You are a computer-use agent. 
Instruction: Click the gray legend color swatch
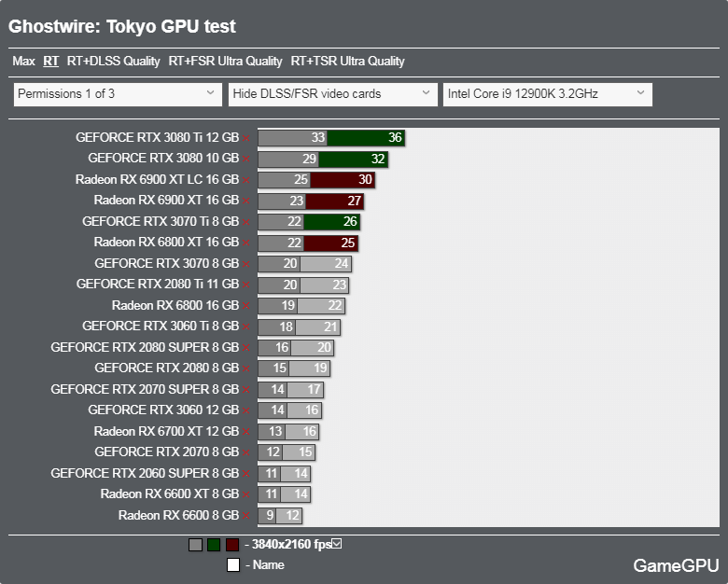tap(195, 545)
